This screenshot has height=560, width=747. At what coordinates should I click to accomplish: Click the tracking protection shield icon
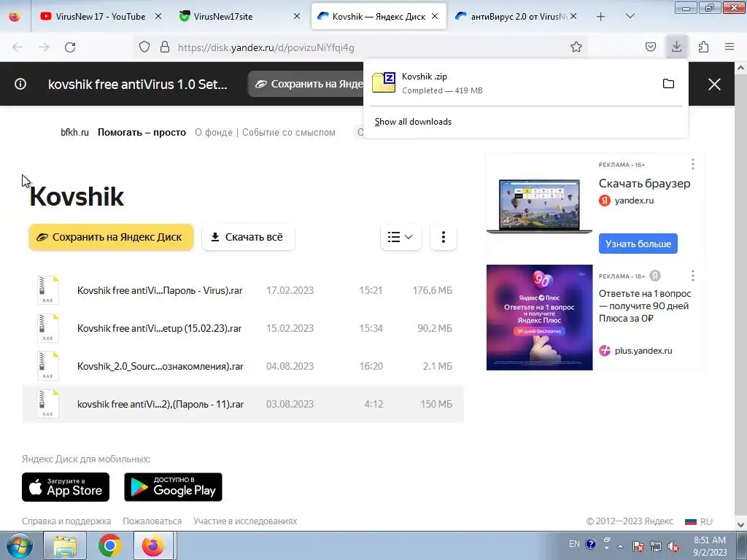pyautogui.click(x=144, y=47)
